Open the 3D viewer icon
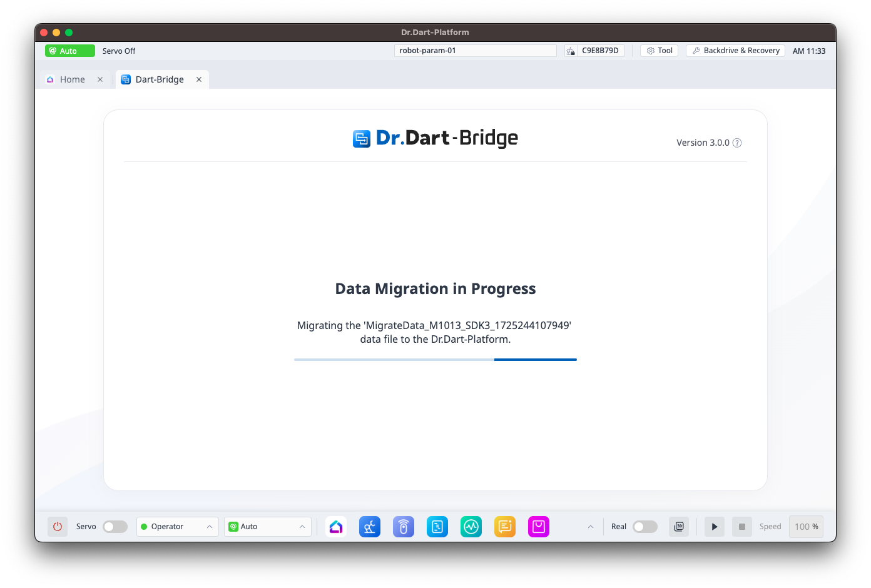The image size is (871, 588). [679, 527]
